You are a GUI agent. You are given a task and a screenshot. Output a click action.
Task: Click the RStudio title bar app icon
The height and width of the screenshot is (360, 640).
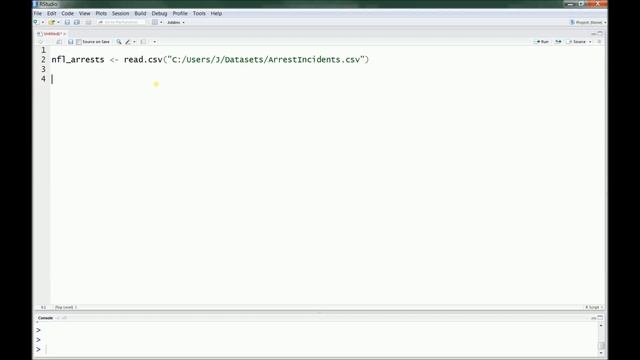(36, 4)
